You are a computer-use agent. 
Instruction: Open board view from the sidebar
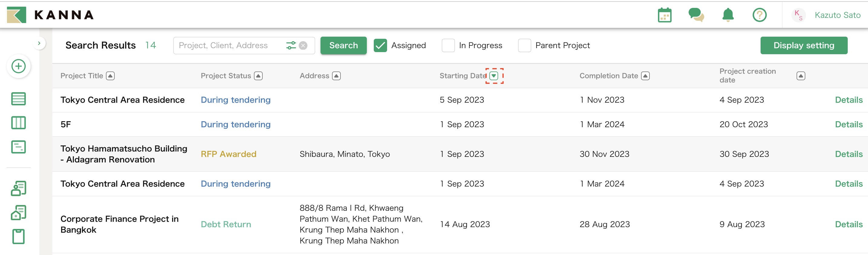[x=18, y=123]
